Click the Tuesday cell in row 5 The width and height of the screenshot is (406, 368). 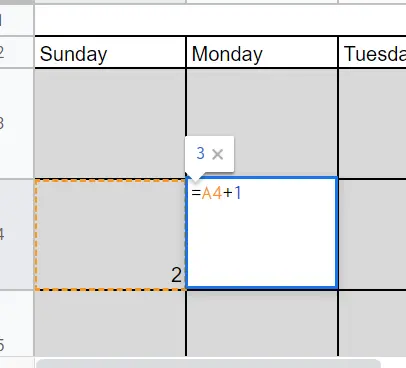pos(372,323)
